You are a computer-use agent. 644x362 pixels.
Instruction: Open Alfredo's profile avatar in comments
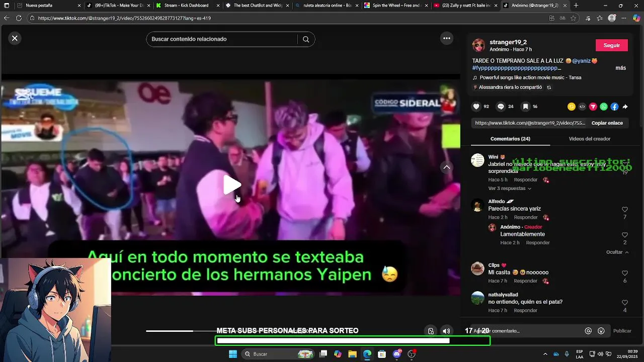(x=477, y=205)
